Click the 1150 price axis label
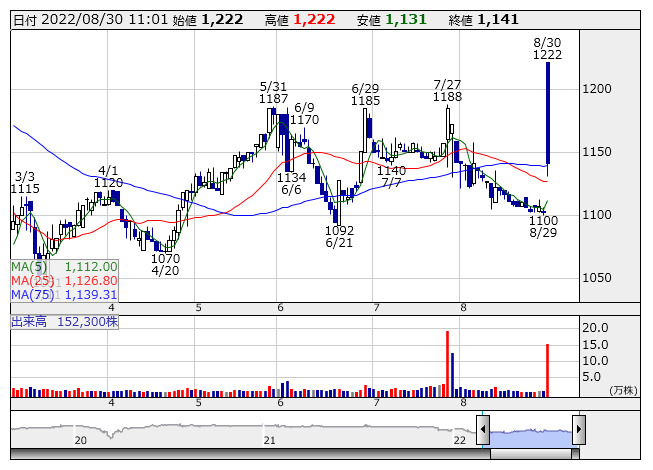The width and height of the screenshot is (653, 470). coord(597,152)
